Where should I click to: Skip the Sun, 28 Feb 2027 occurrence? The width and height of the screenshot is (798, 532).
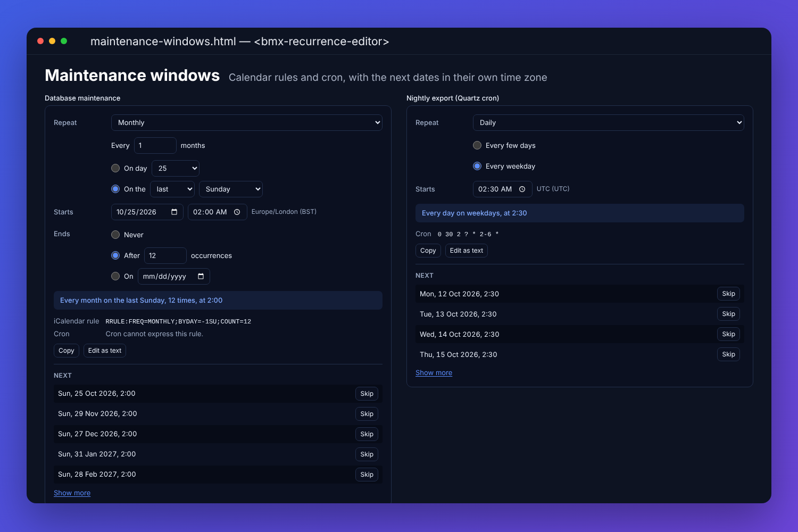point(367,475)
